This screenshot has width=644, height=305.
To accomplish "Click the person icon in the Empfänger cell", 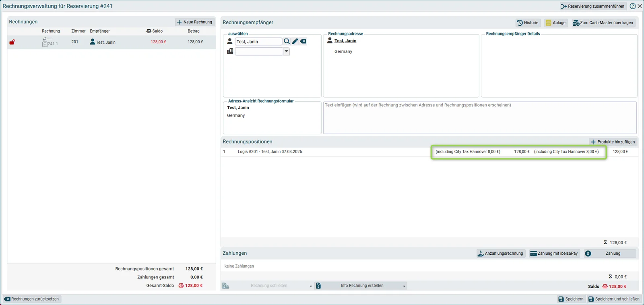I will (x=93, y=41).
